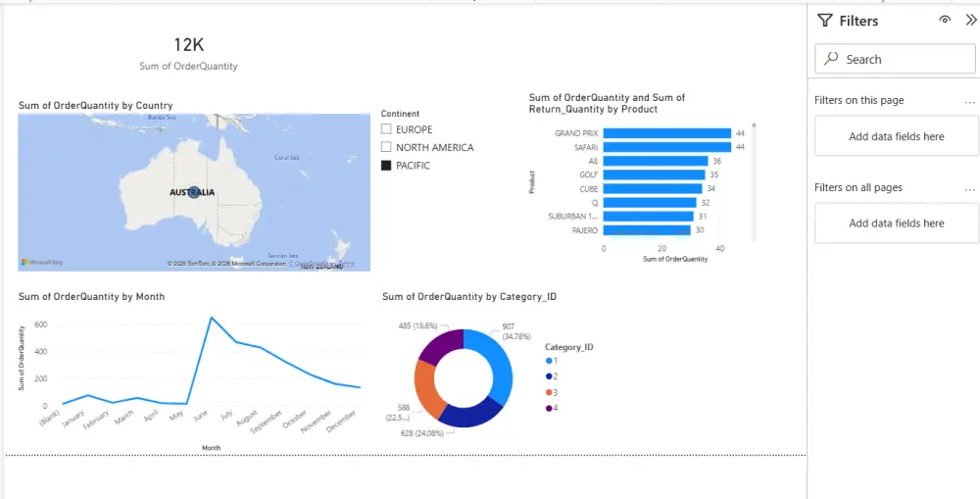The width and height of the screenshot is (980, 499).
Task: Click the '907 (34.78%)' data label
Action: tap(516, 331)
